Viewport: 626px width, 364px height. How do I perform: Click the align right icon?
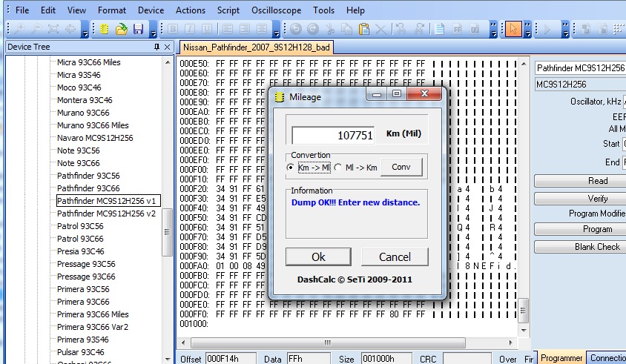245,29
